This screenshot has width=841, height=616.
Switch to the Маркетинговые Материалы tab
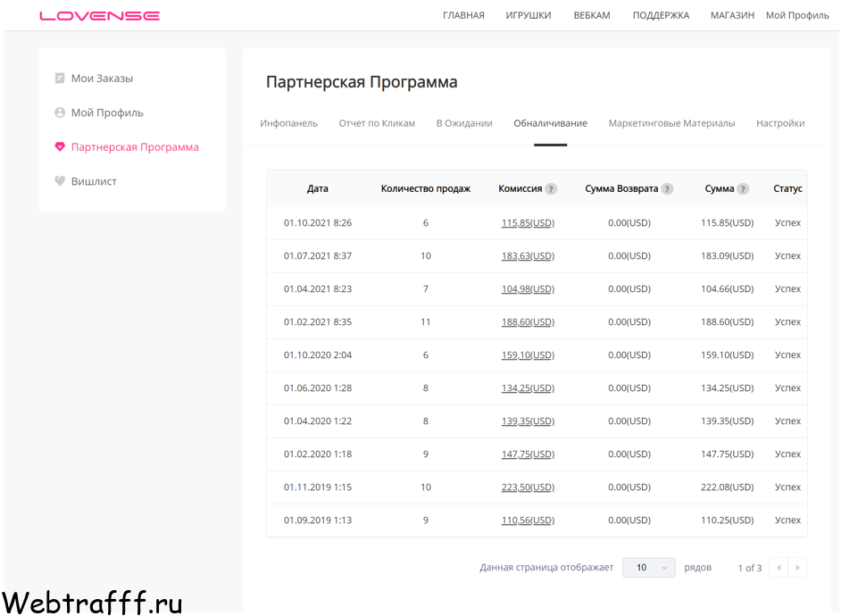click(x=671, y=123)
